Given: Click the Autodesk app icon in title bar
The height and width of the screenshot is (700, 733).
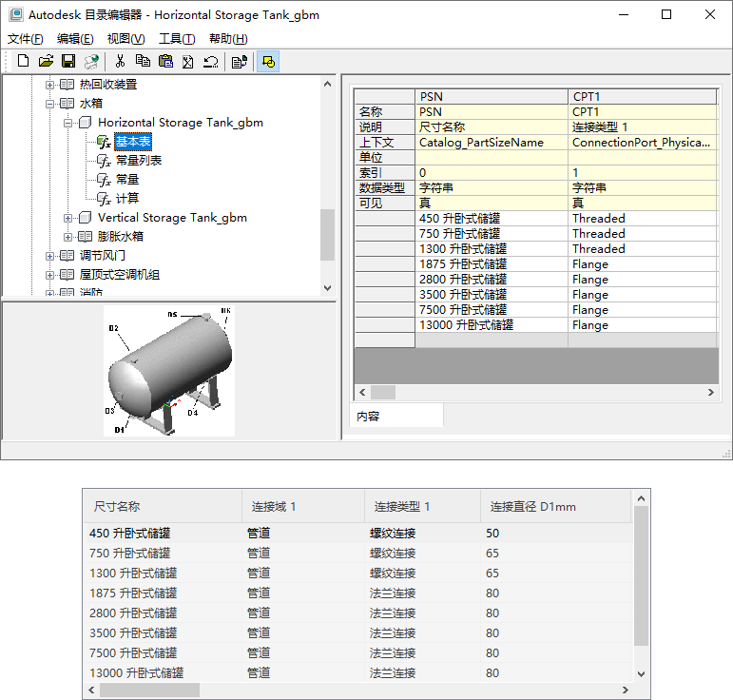Looking at the screenshot, I should tap(16, 14).
